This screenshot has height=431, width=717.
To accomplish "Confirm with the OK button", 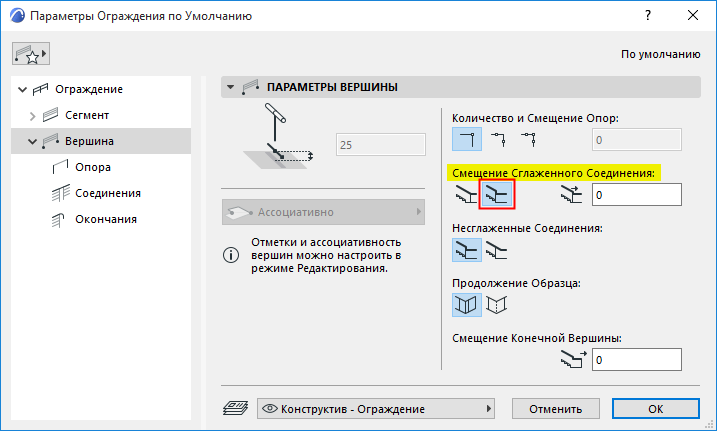I will pos(655,408).
